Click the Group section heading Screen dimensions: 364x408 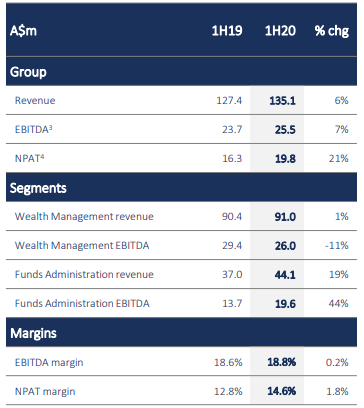click(28, 72)
